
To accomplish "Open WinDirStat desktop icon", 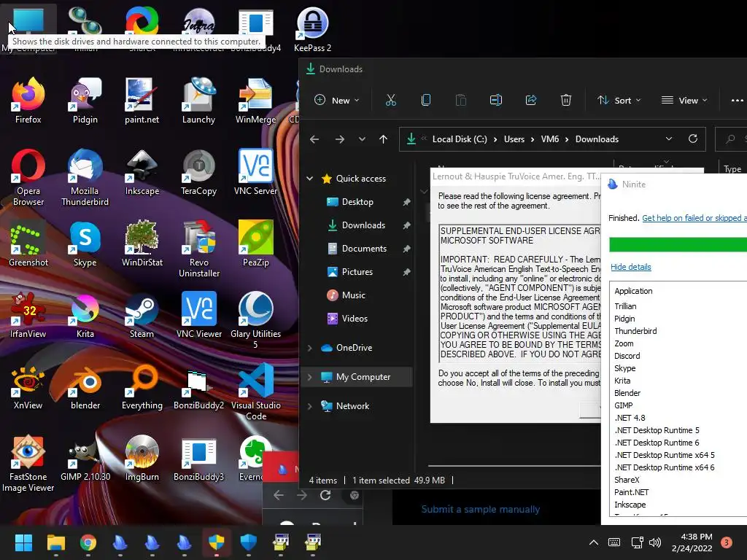I will [142, 244].
